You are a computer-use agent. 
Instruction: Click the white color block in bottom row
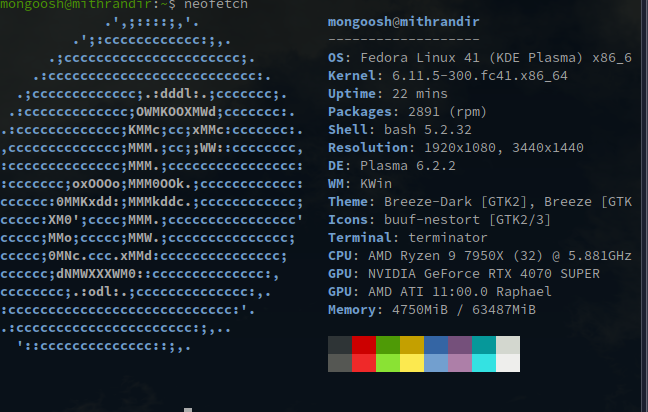[508, 363]
